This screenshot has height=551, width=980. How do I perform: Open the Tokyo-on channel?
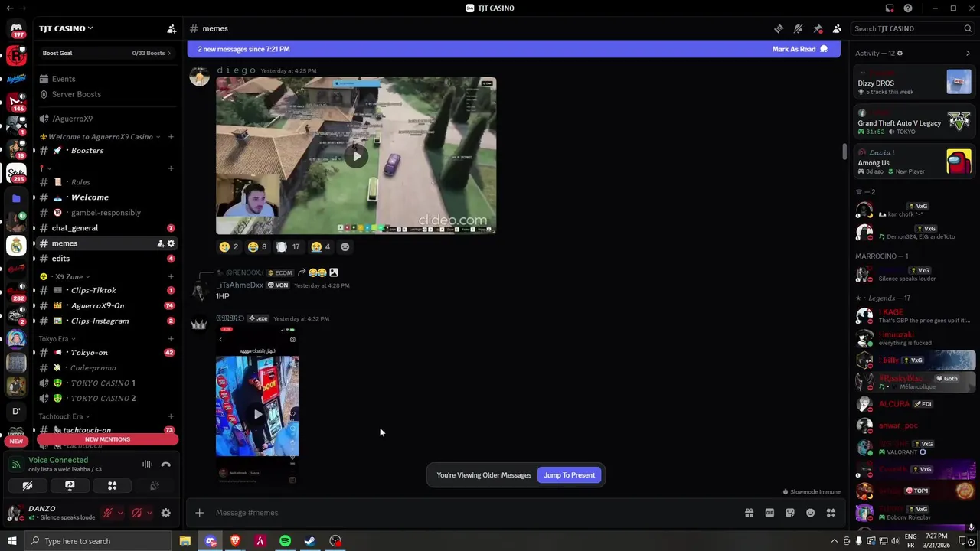pos(106,353)
